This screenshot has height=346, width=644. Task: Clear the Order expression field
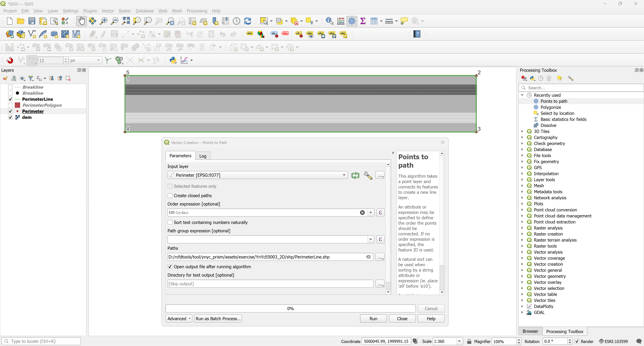[x=362, y=213]
